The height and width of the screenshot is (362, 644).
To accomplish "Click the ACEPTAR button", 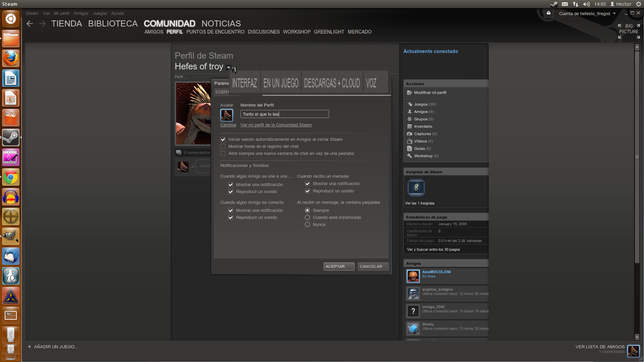I will click(x=339, y=266).
